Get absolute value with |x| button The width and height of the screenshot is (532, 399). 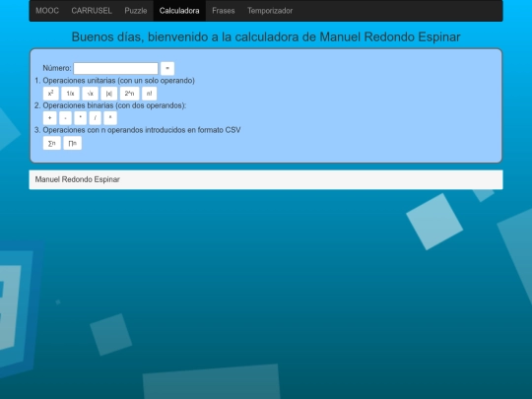click(109, 94)
